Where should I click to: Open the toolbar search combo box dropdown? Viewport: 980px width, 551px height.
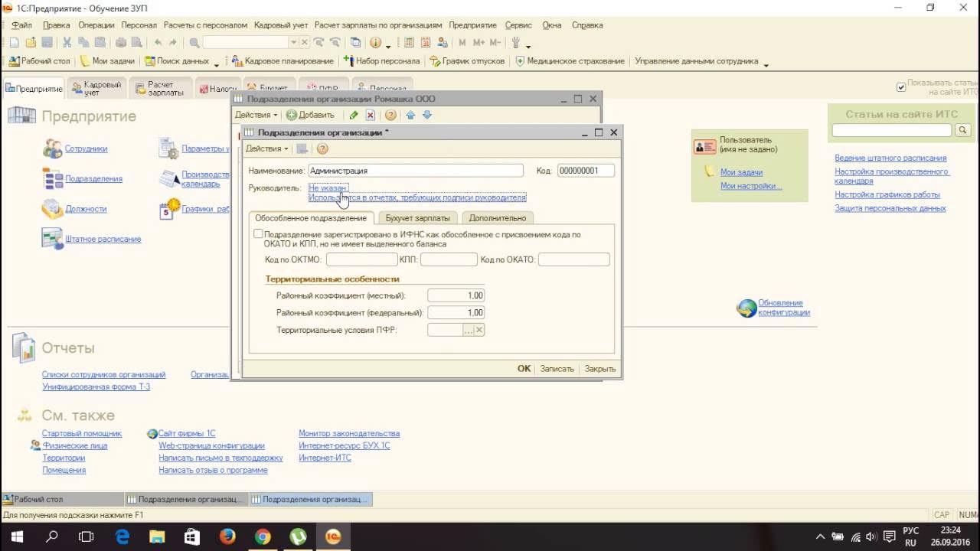pos(293,43)
